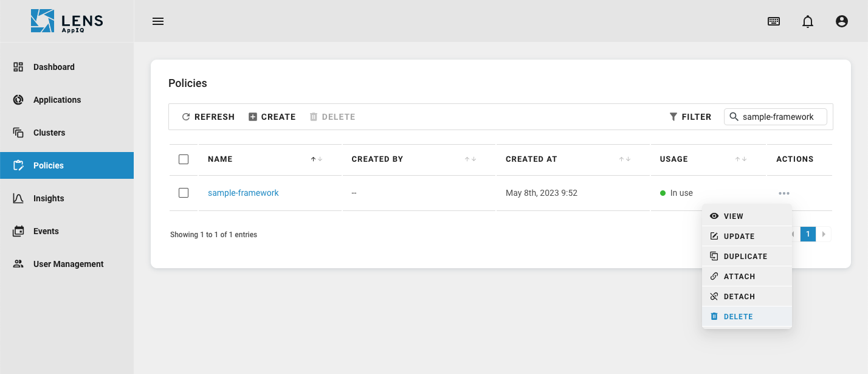Open the user account profile icon
This screenshot has height=374, width=868.
point(842,21)
